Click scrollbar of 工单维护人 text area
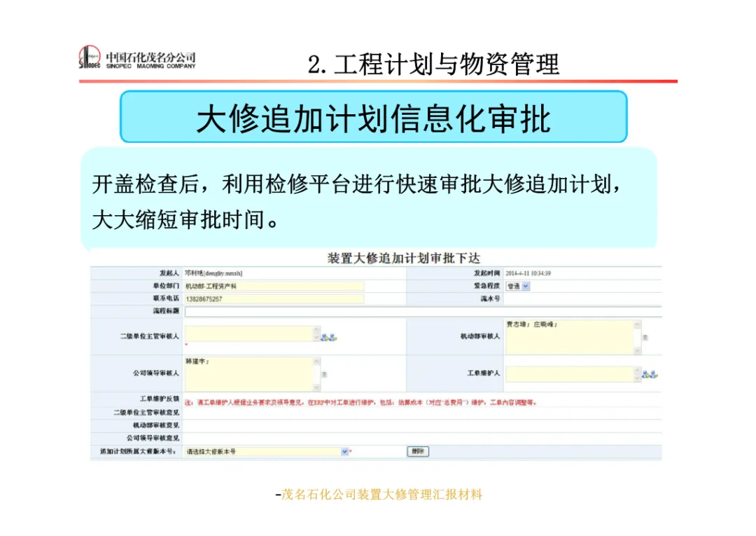The height and width of the screenshot is (536, 756). (x=638, y=374)
